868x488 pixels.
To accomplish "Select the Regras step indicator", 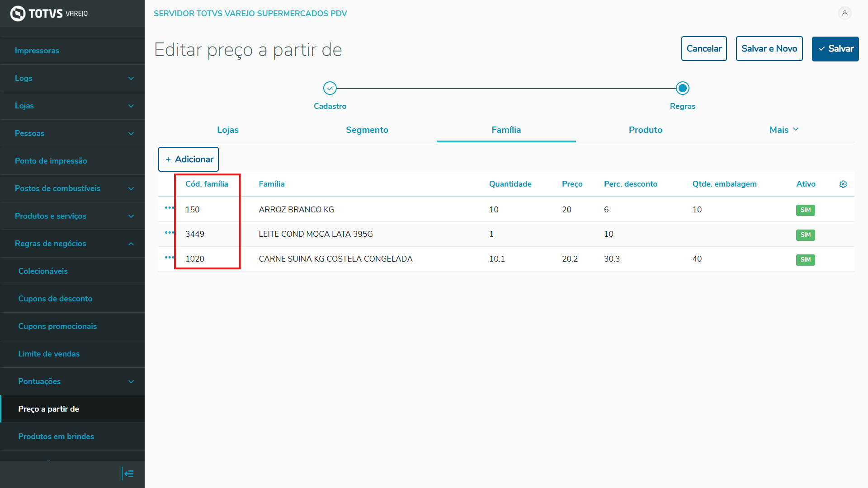I will click(x=682, y=88).
